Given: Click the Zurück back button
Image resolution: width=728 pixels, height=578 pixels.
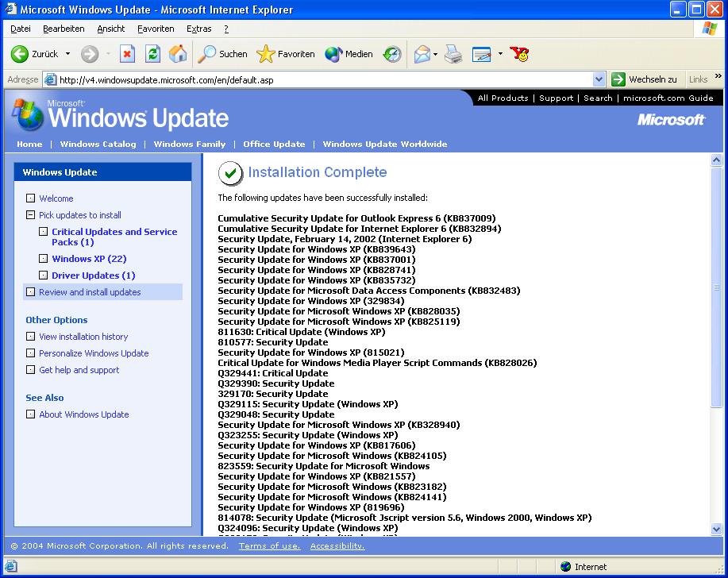Looking at the screenshot, I should click(x=33, y=54).
